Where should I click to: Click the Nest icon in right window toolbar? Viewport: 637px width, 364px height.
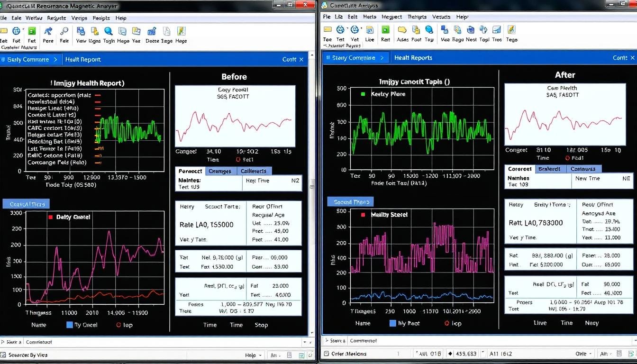point(471,30)
